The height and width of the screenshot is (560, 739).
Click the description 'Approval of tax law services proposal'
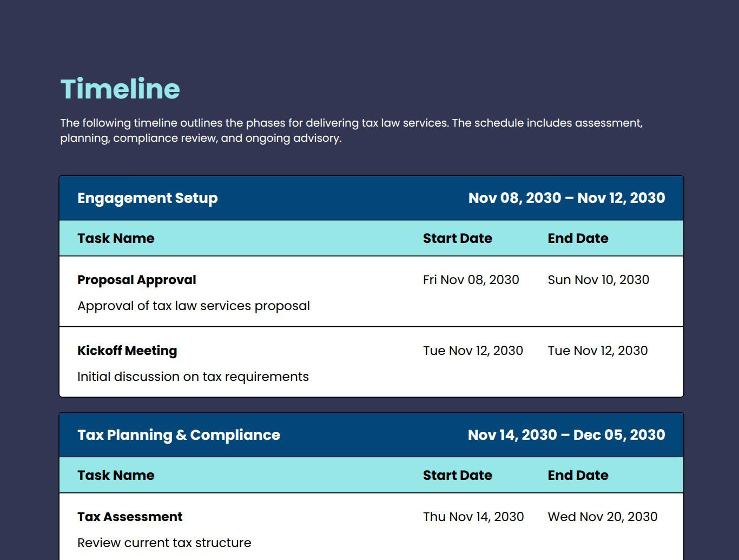(193, 306)
